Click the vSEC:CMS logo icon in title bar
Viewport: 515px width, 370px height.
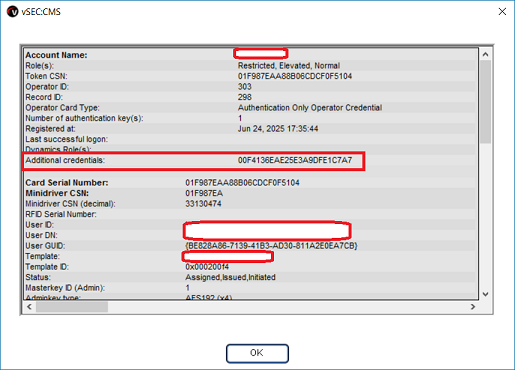[12, 12]
